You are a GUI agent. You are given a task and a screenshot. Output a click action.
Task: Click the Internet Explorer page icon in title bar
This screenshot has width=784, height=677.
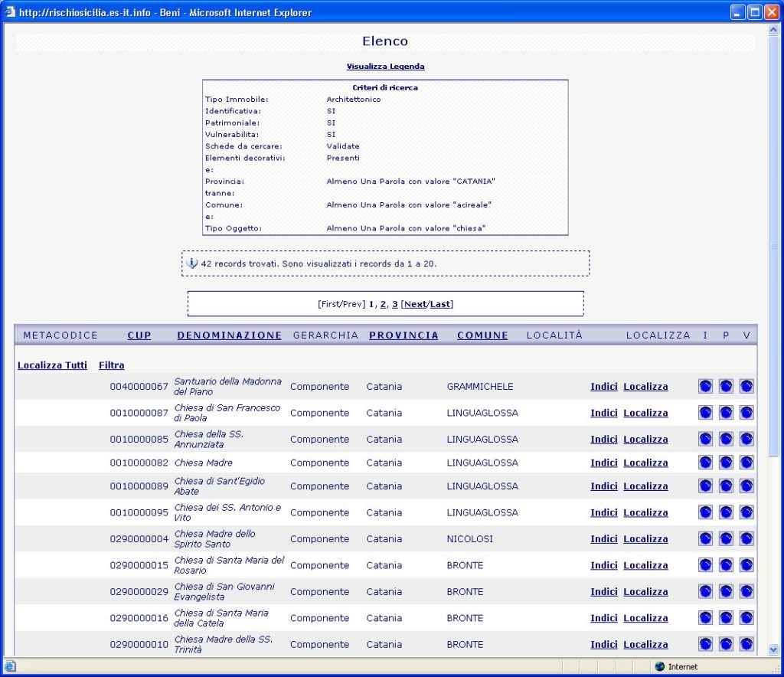(x=10, y=12)
